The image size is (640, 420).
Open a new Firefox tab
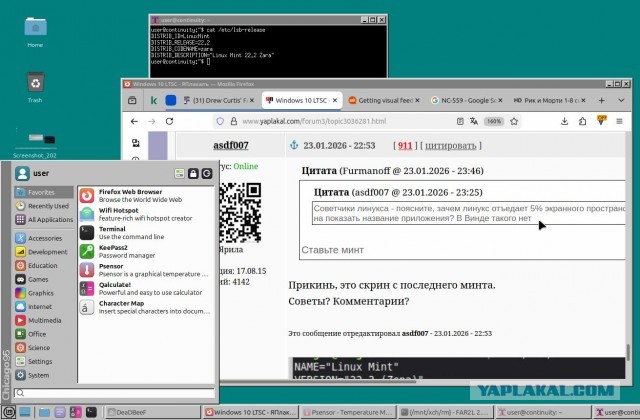coord(602,100)
